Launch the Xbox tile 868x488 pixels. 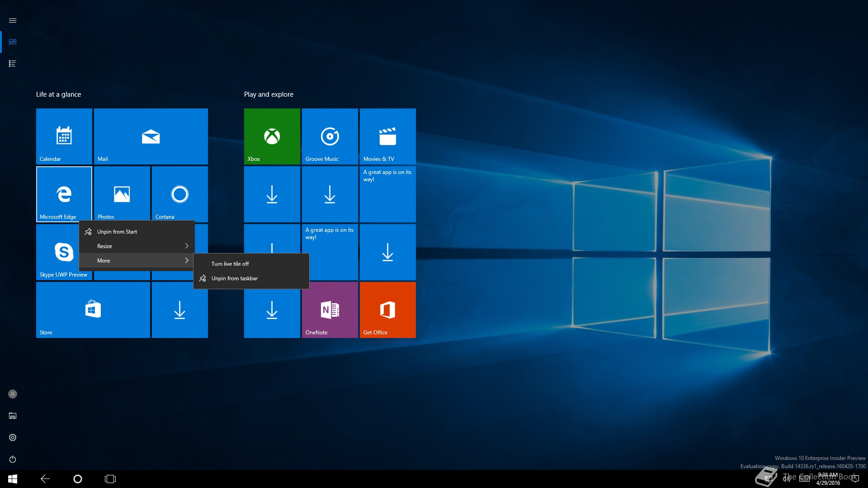click(272, 136)
